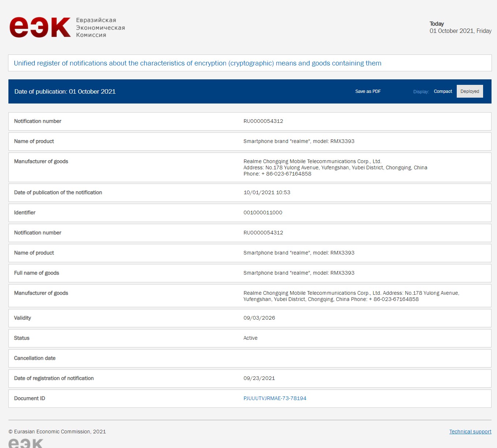Click Today's date 01 October 2021
This screenshot has width=497, height=448.
point(460,31)
